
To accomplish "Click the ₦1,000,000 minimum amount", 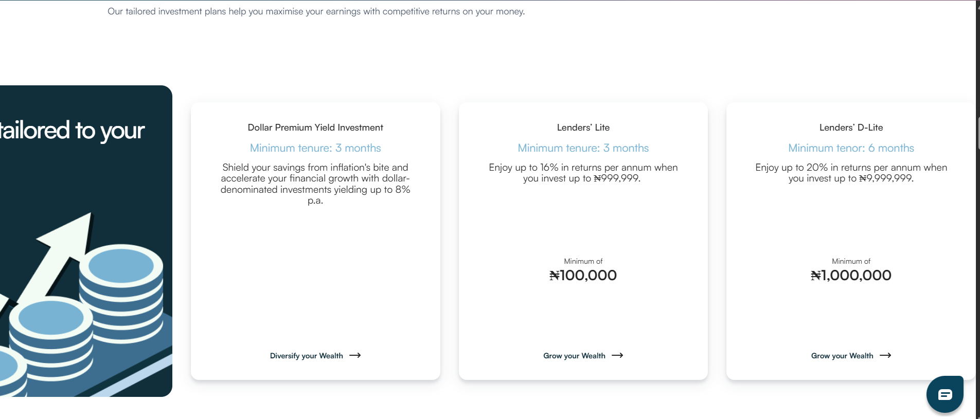I will click(x=851, y=276).
